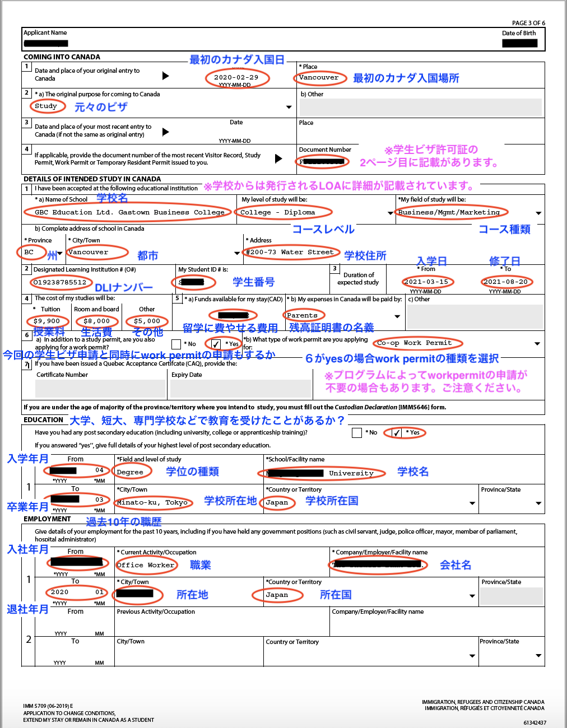Click the 'EMPLOYMENT' section heading
The width and height of the screenshot is (567, 728).
pos(47,519)
